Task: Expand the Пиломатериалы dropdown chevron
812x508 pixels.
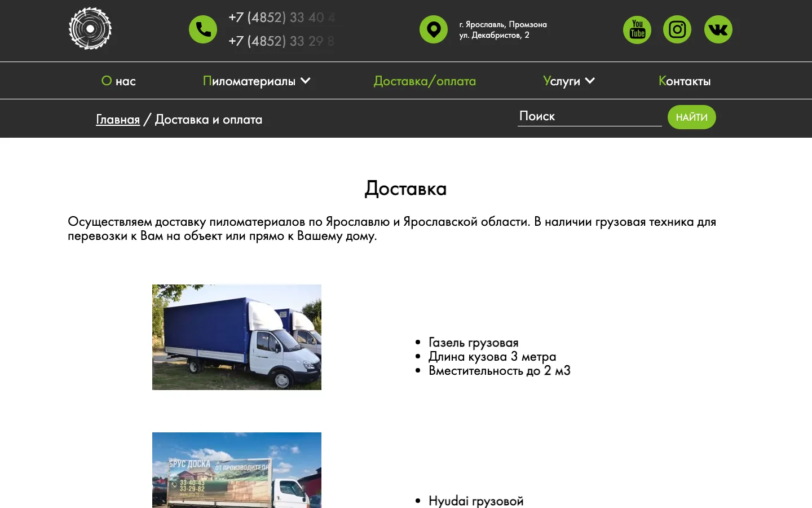Action: click(x=306, y=81)
